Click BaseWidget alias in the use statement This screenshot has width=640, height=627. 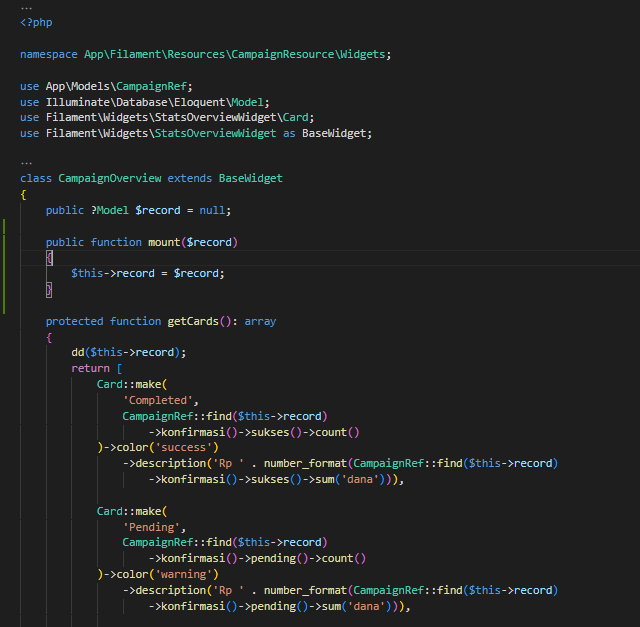click(x=334, y=133)
